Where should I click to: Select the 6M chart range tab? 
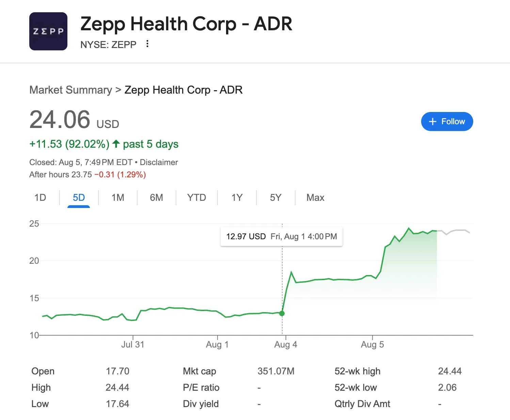pyautogui.click(x=157, y=197)
